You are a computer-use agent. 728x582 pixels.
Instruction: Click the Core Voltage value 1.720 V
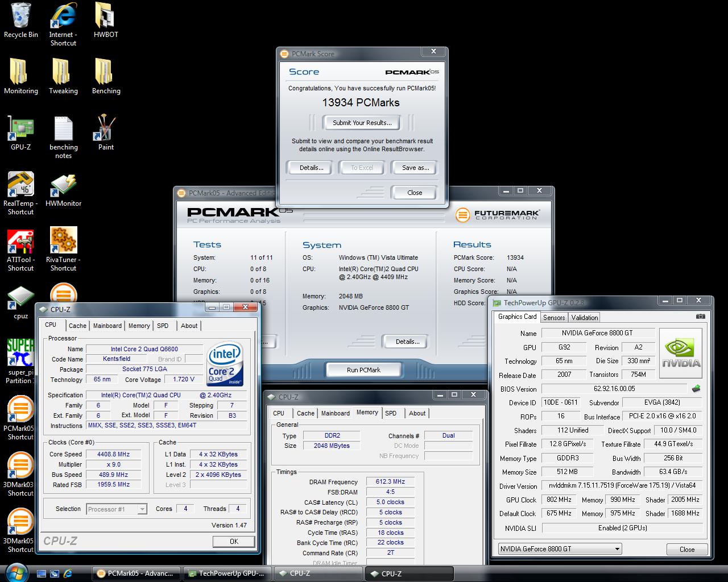click(184, 379)
